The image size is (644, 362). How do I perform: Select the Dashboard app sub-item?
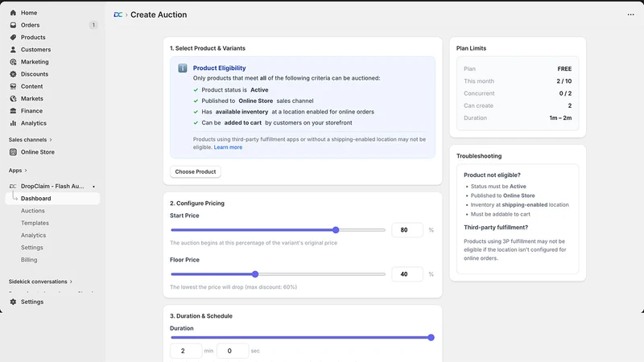[x=52, y=198]
